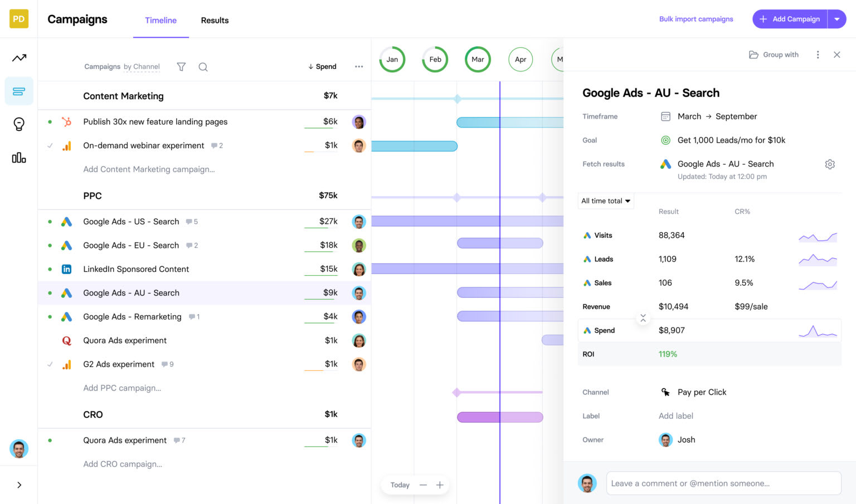Viewport: 856px width, 504px height.
Task: Click Google Ads icon on US Search row
Action: [66, 222]
